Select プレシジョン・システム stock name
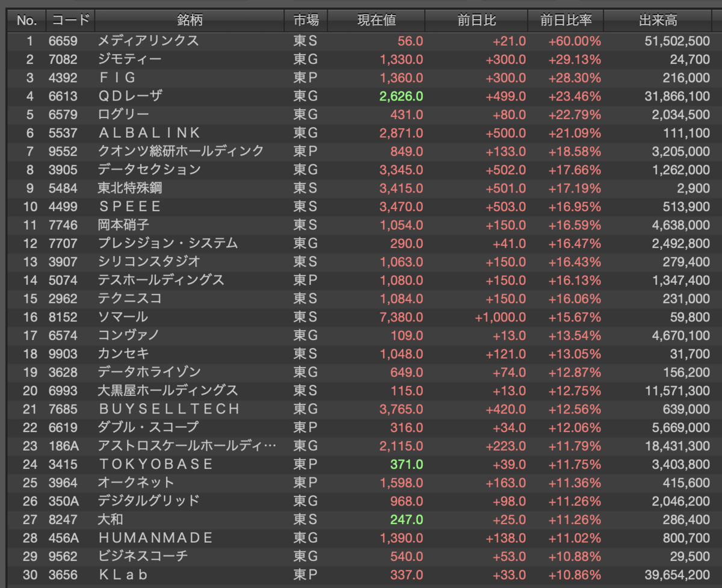Screen dimensions: 722x588 point(168,243)
